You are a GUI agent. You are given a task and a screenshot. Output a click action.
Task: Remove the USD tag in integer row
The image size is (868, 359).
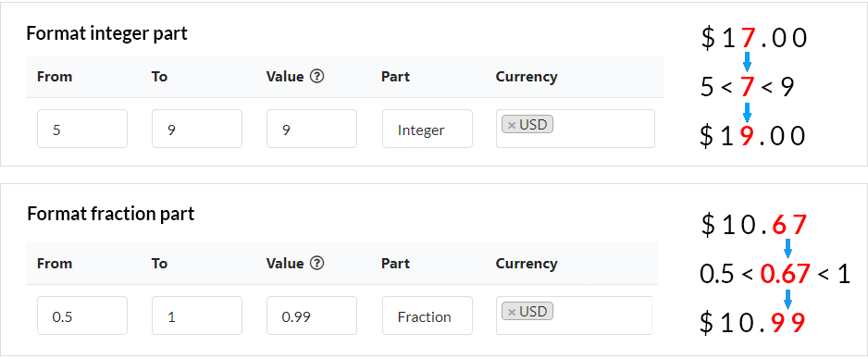512,125
